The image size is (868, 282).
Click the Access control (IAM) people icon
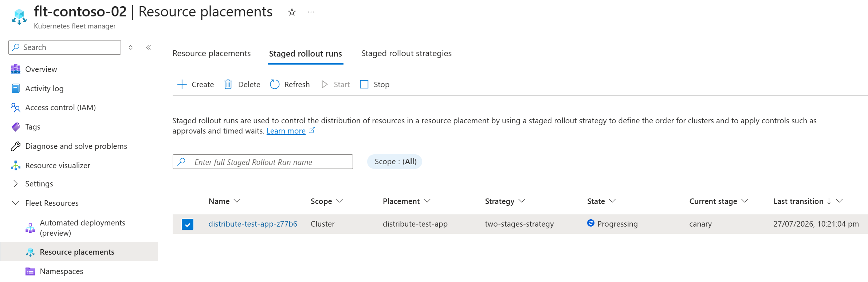(x=15, y=107)
